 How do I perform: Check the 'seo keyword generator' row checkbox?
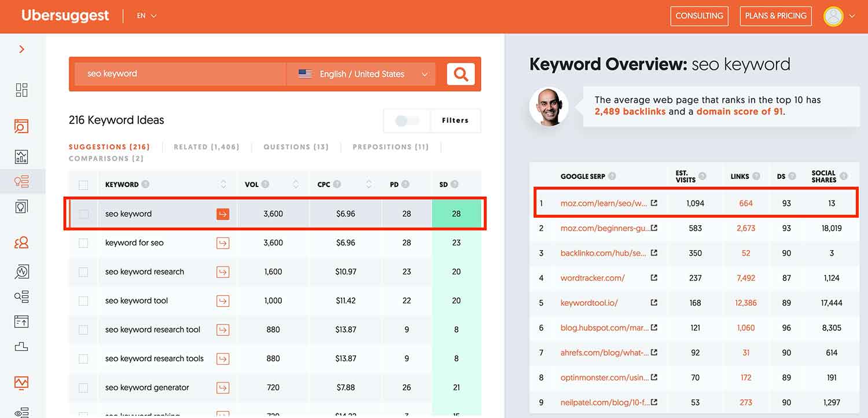(83, 388)
